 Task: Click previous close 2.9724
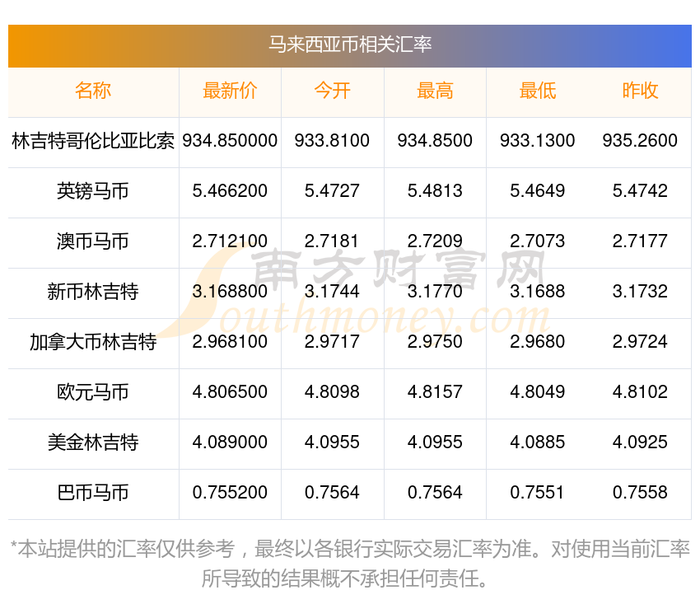tap(640, 342)
